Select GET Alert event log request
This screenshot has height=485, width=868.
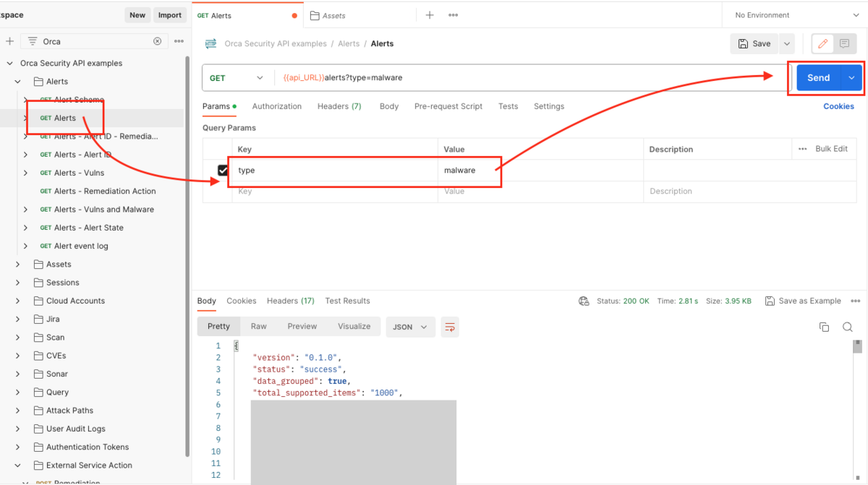click(x=81, y=246)
